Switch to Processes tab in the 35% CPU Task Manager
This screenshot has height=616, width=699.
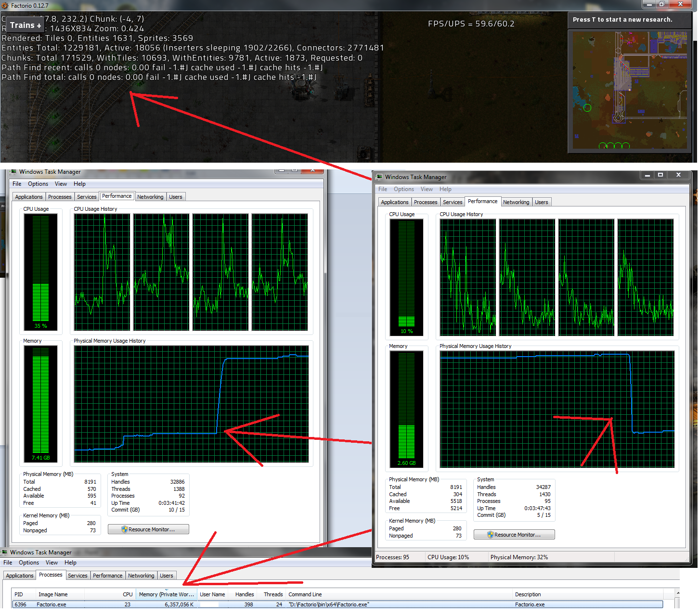[60, 197]
